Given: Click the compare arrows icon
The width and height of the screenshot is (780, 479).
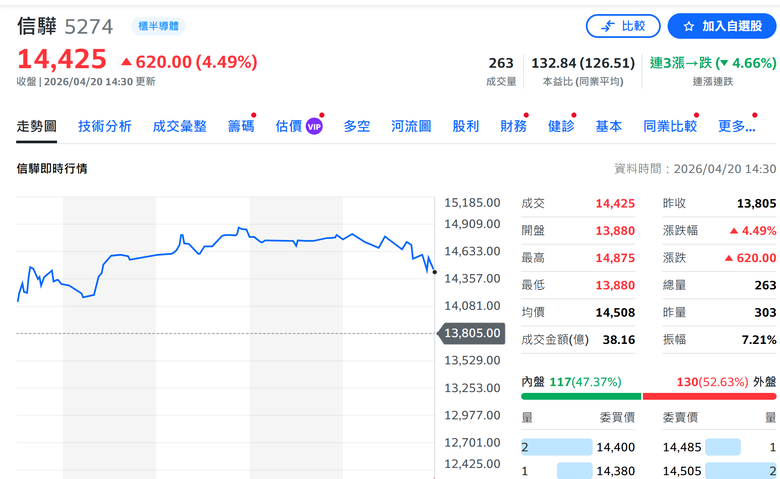Looking at the screenshot, I should 607,26.
